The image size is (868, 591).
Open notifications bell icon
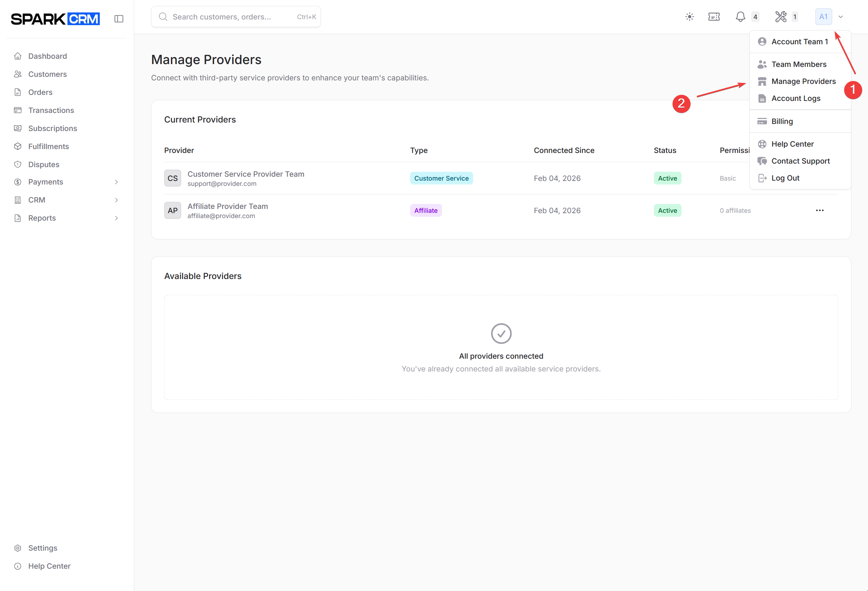[x=740, y=17]
